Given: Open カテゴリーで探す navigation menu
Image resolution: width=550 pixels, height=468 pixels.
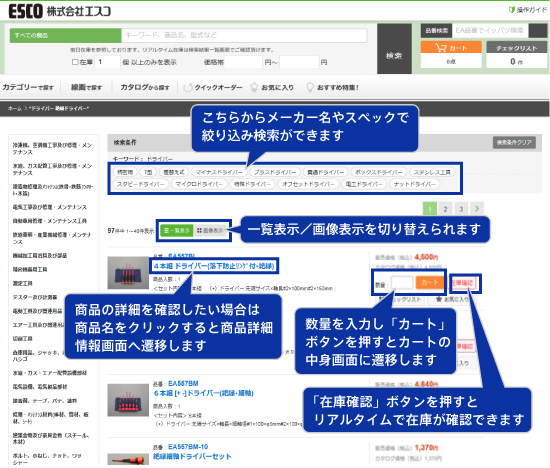Looking at the screenshot, I should 28,87.
